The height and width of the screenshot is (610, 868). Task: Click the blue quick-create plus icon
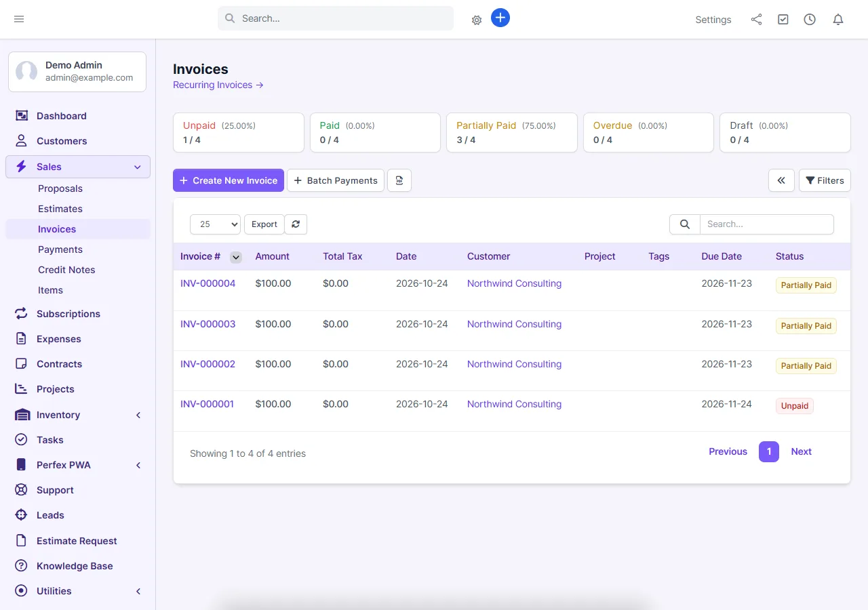pos(500,18)
